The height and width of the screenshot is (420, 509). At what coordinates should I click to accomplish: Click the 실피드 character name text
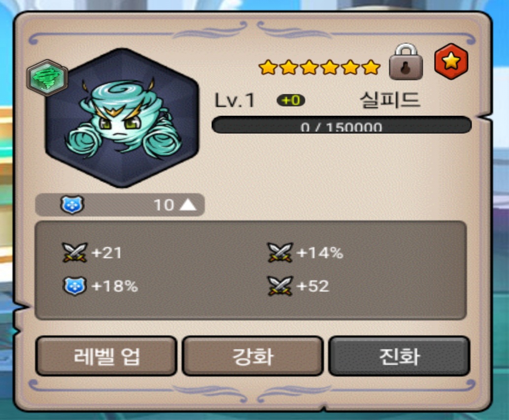390,100
